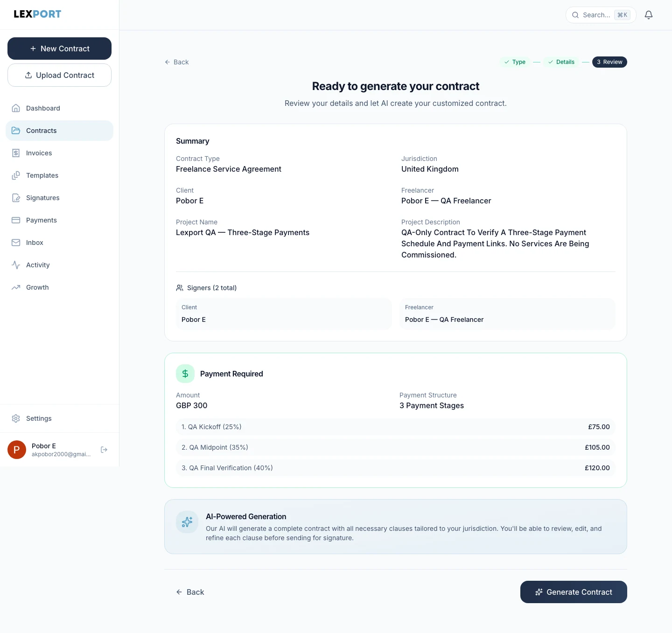Click the New Contract button
Image resolution: width=672 pixels, height=633 pixels.
point(59,49)
